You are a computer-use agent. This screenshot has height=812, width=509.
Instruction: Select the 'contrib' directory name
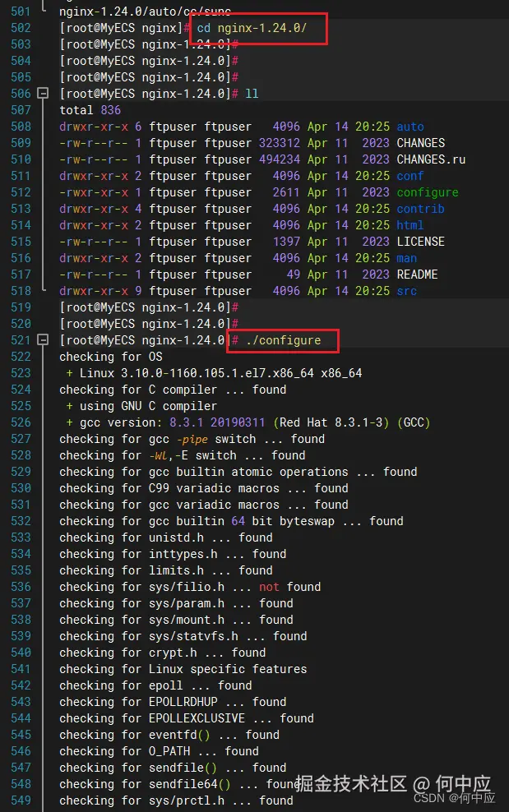420,209
